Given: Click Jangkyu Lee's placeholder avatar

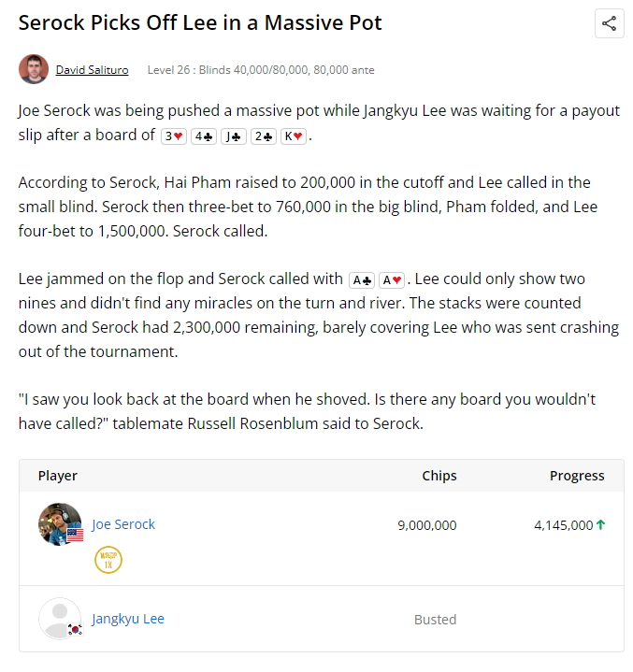Looking at the screenshot, I should 60,619.
